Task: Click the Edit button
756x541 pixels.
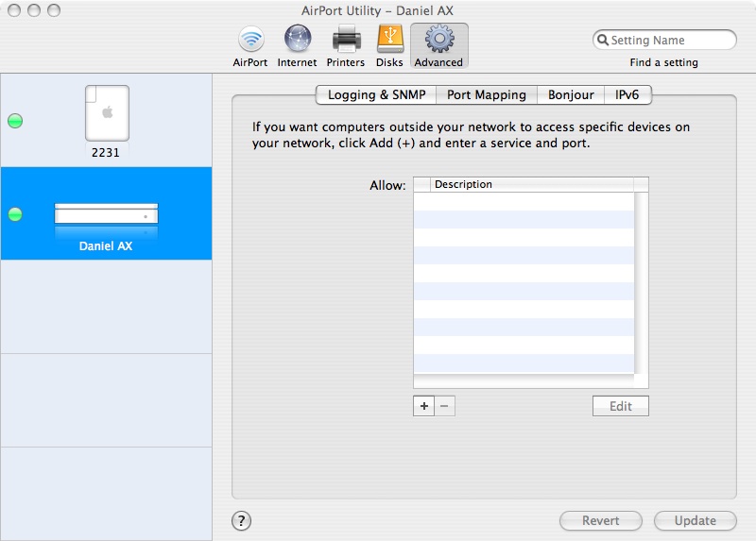Action: pos(621,406)
